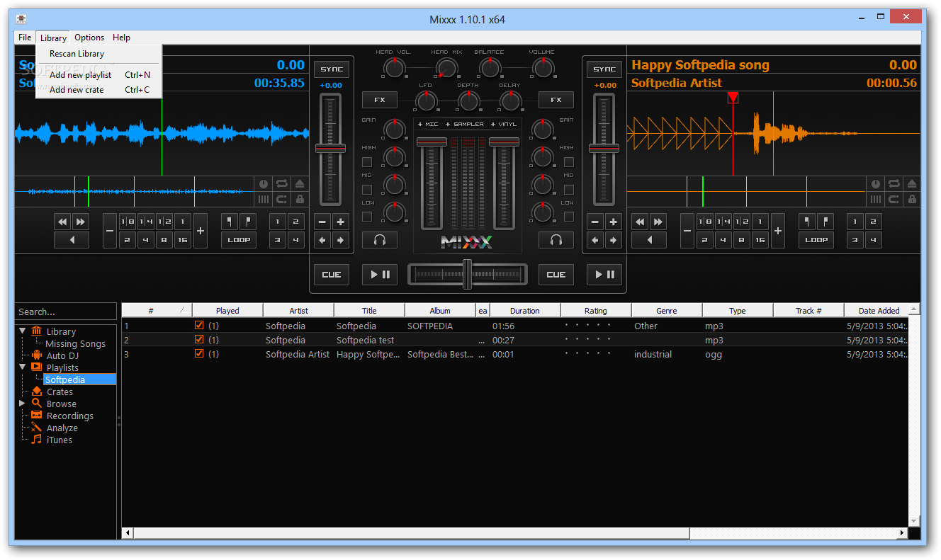Viewport: 941px width, 560px height.
Task: Collapse the Playlists tree node
Action: pyautogui.click(x=22, y=367)
